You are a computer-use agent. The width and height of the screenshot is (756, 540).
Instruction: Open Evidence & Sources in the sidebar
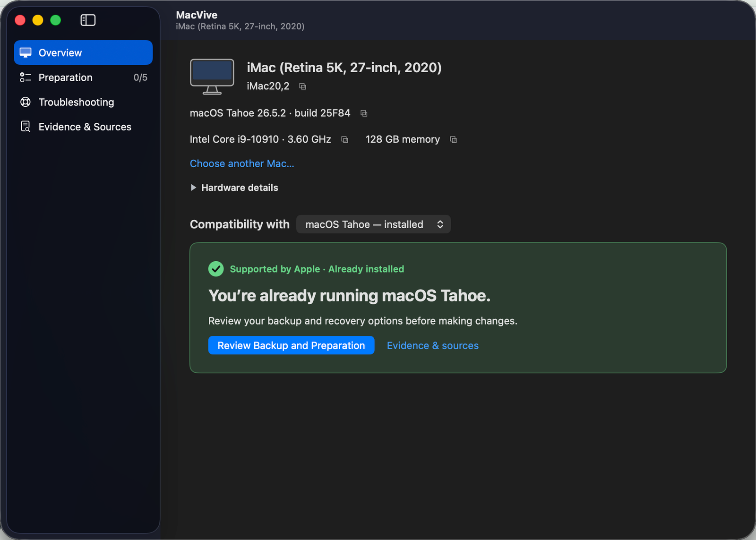click(83, 127)
